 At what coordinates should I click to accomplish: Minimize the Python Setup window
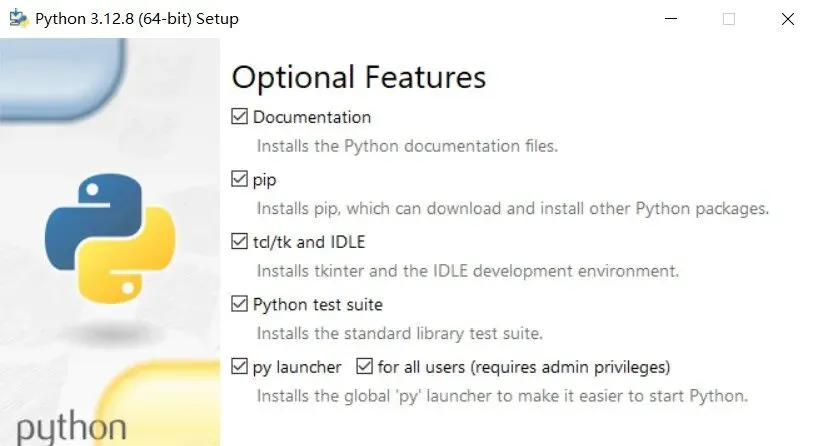671,19
